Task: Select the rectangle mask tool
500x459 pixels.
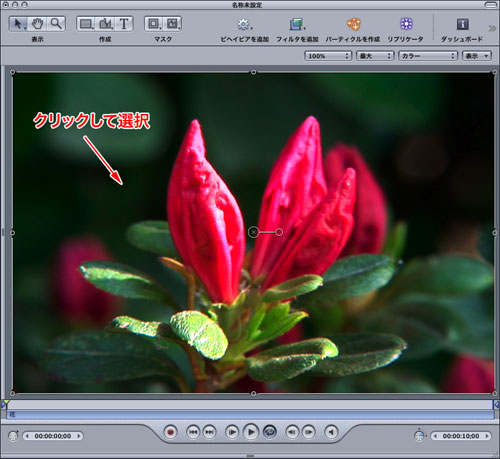Action: pos(154,24)
